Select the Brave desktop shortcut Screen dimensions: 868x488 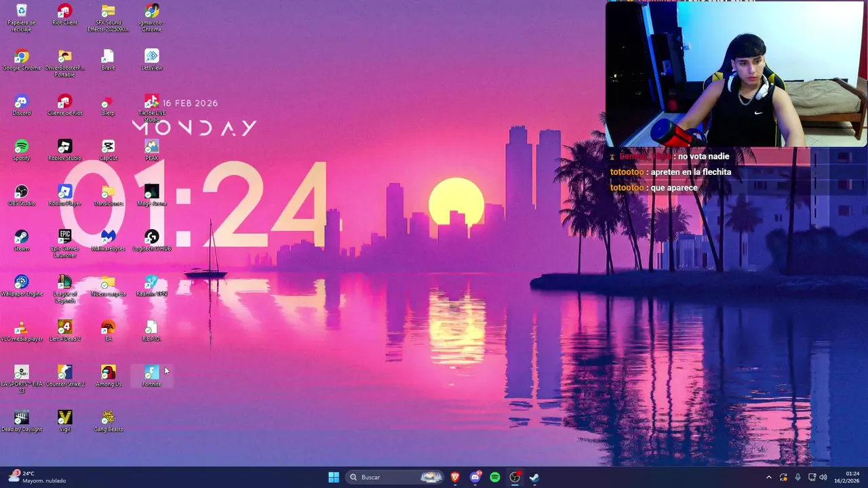(108, 60)
